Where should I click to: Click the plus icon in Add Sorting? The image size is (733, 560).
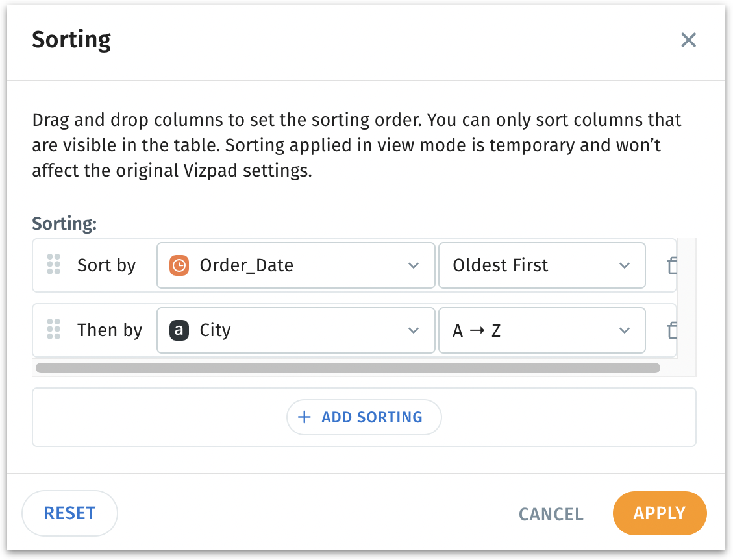point(304,417)
